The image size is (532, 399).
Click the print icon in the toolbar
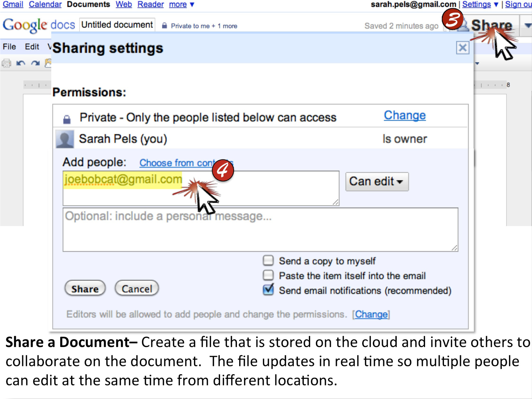[6, 63]
